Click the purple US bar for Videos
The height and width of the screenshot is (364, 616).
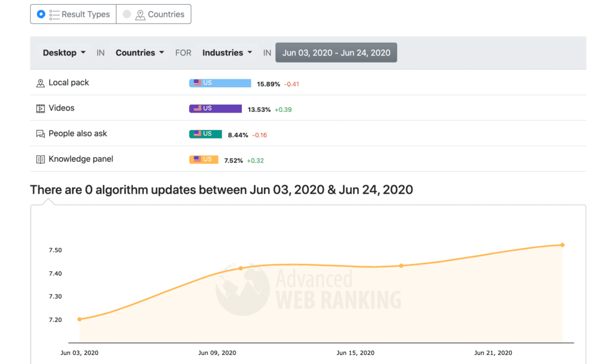pos(215,108)
